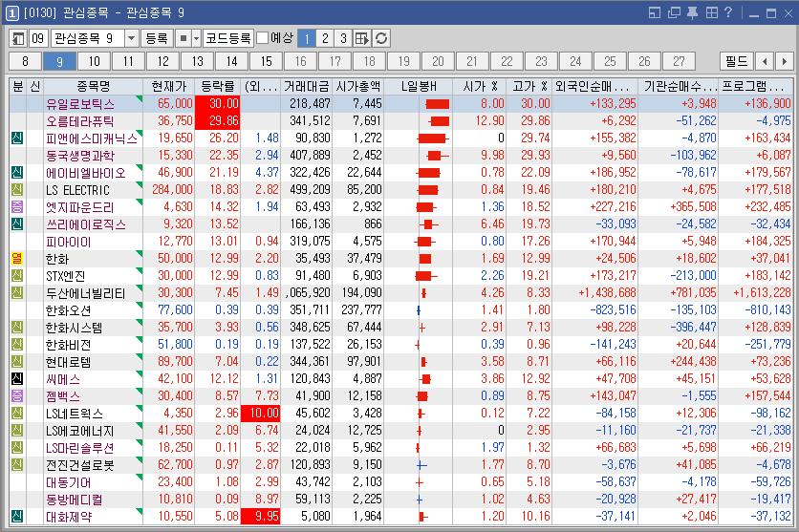Click the 외국인순매 column header
This screenshot has width=799, height=532.
tap(594, 86)
